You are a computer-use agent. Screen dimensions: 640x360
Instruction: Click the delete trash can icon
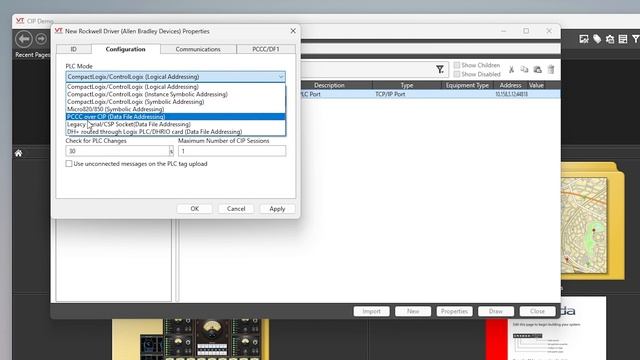pyautogui.click(x=551, y=69)
